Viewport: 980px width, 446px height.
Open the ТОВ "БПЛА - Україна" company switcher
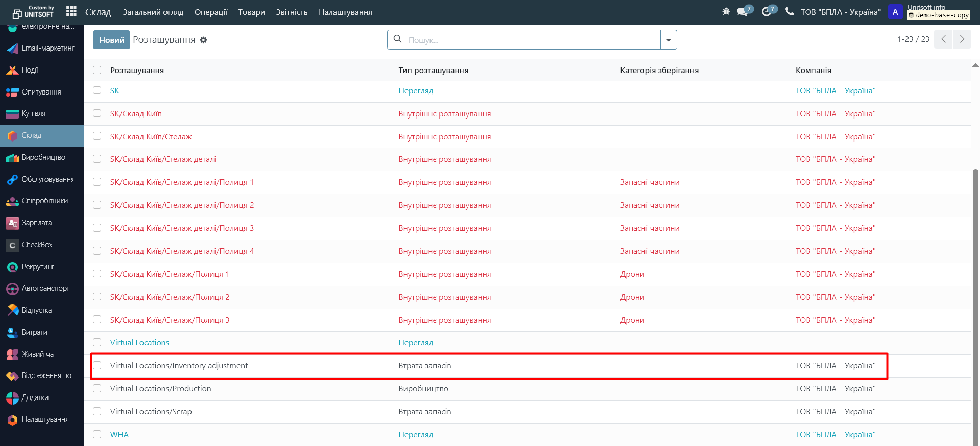coord(841,12)
